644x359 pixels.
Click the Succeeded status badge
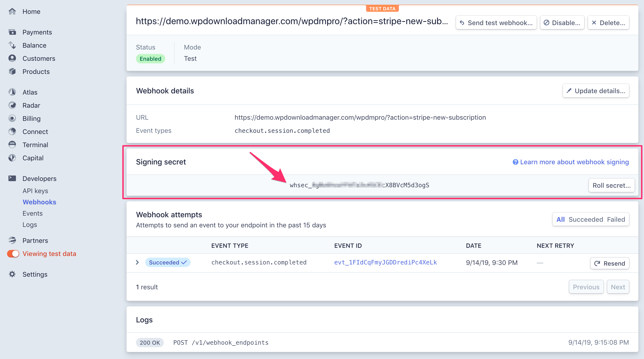coord(168,262)
